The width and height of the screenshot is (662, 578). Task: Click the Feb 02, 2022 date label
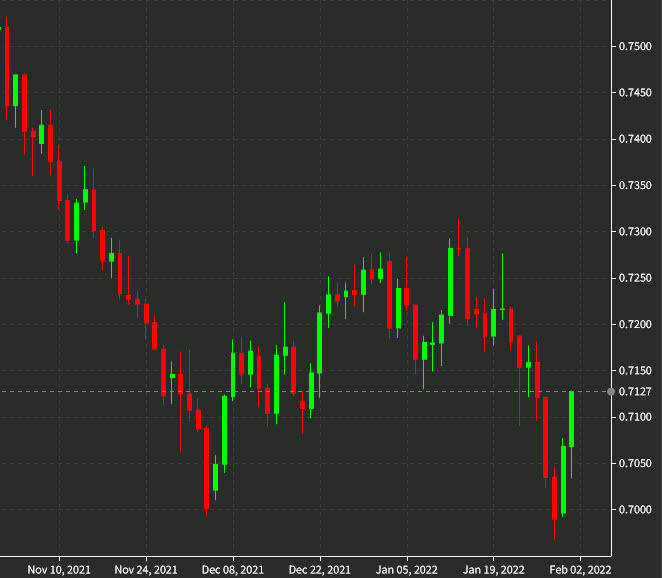coord(579,569)
